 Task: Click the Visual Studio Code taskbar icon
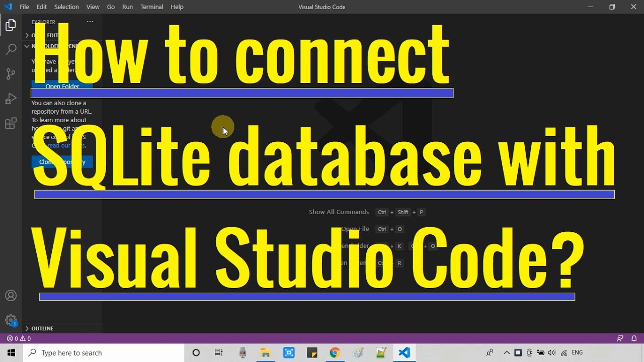404,353
